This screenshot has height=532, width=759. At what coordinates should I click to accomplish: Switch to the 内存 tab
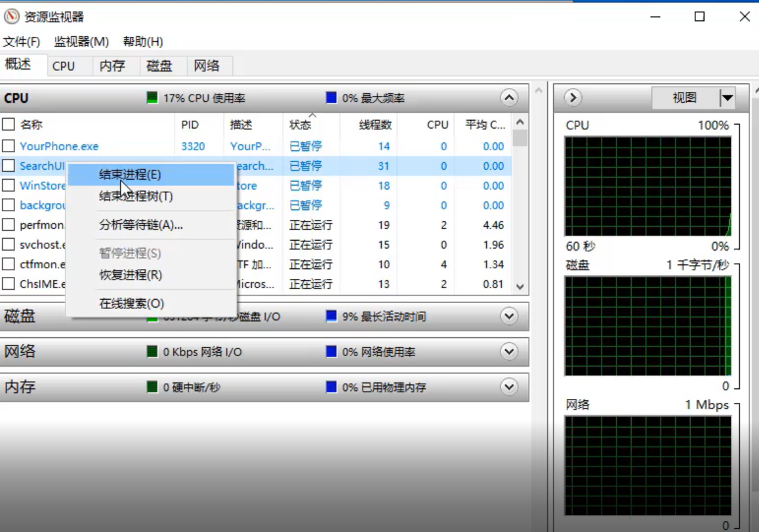coord(113,66)
